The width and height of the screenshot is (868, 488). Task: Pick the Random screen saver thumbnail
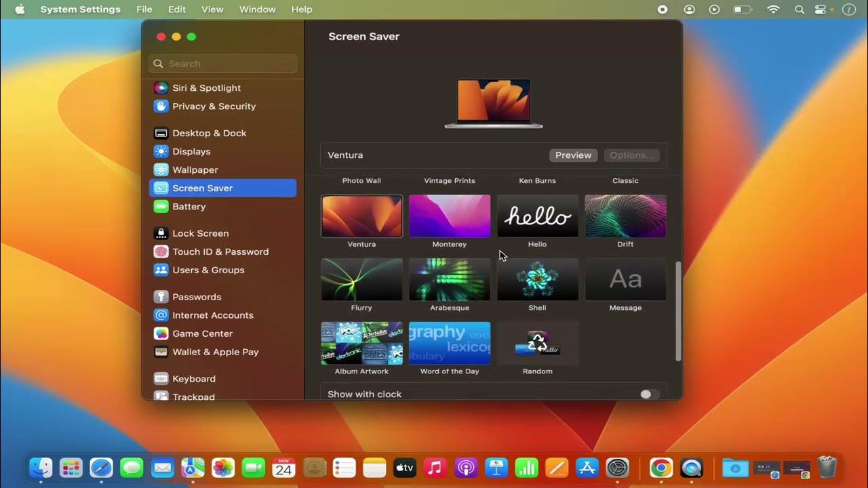(x=538, y=343)
